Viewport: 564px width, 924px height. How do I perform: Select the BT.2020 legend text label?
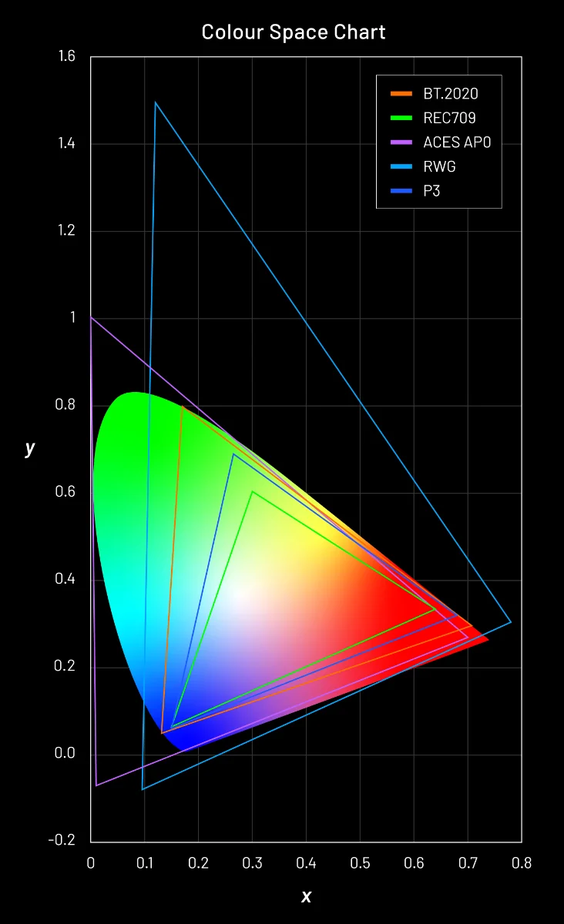click(450, 94)
